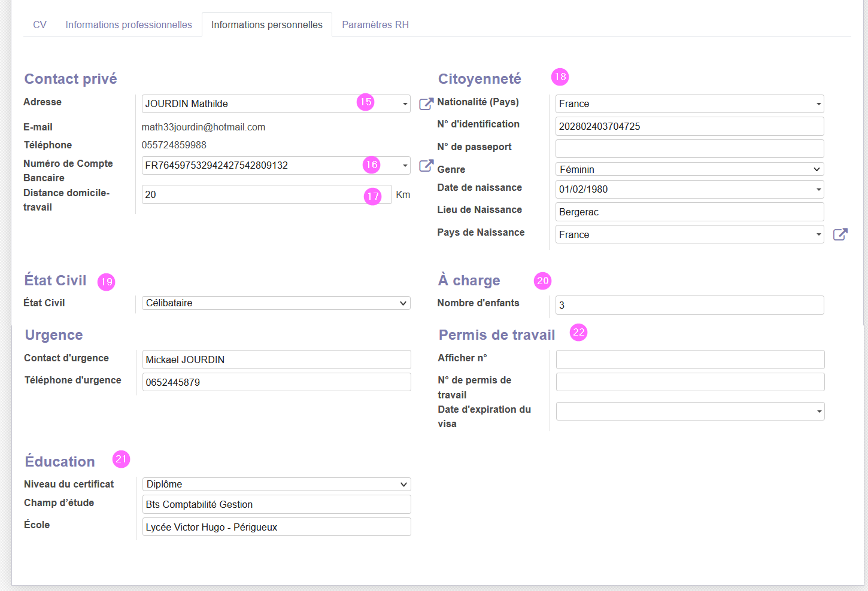868x591 pixels.
Task: Select the Informations personnelles tab
Action: [x=267, y=25]
